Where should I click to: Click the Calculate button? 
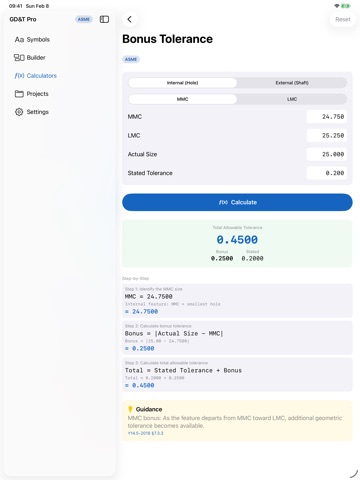click(x=237, y=202)
